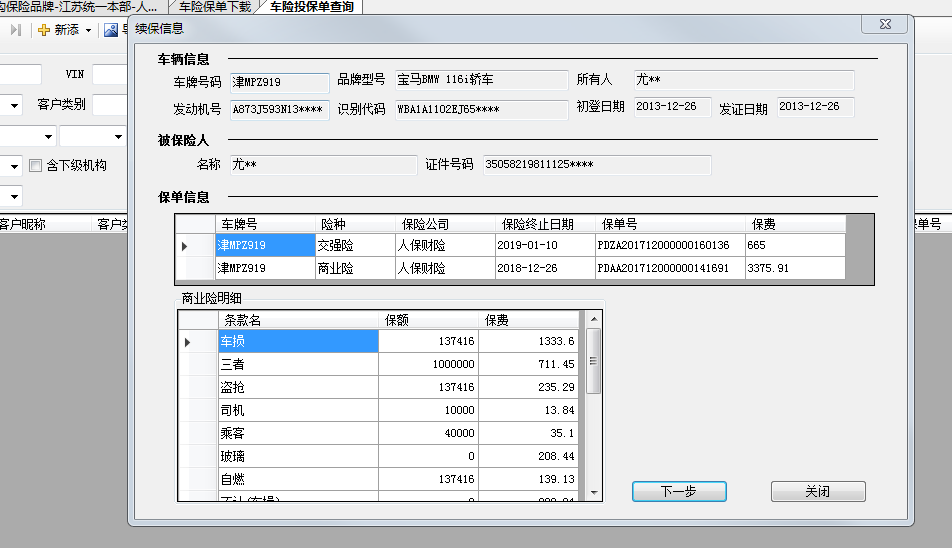Open the dropdown arrow next to 新添
The width and height of the screenshot is (952, 548).
click(x=88, y=30)
